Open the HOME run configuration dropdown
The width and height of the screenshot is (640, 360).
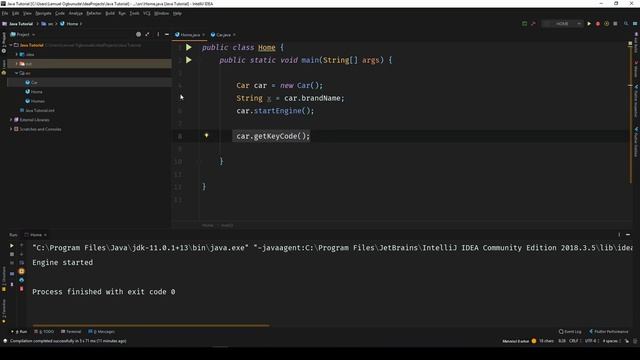562,24
